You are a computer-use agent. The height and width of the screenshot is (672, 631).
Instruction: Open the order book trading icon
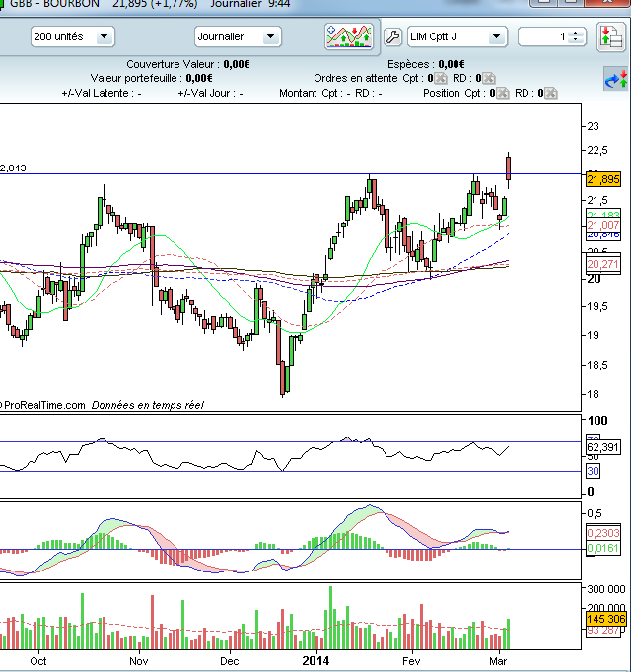pyautogui.click(x=611, y=36)
